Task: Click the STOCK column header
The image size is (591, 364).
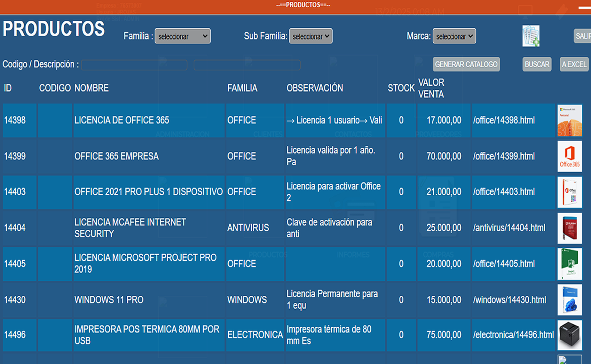Action: (401, 88)
